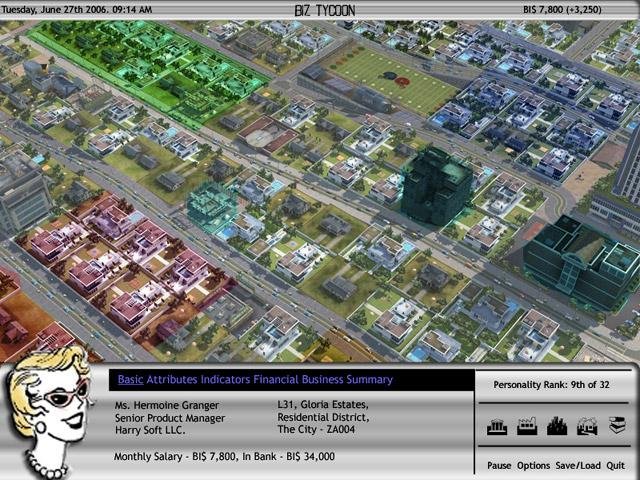Open the residential house icon
Image resolution: width=640 pixels, height=480 pixels.
[587, 427]
